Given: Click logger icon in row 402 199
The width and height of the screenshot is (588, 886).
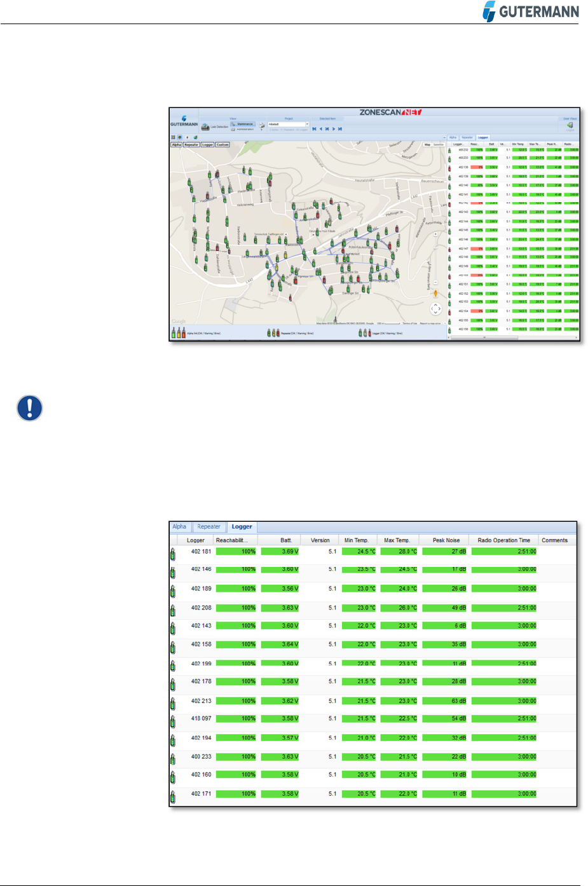Looking at the screenshot, I should 172,665.
